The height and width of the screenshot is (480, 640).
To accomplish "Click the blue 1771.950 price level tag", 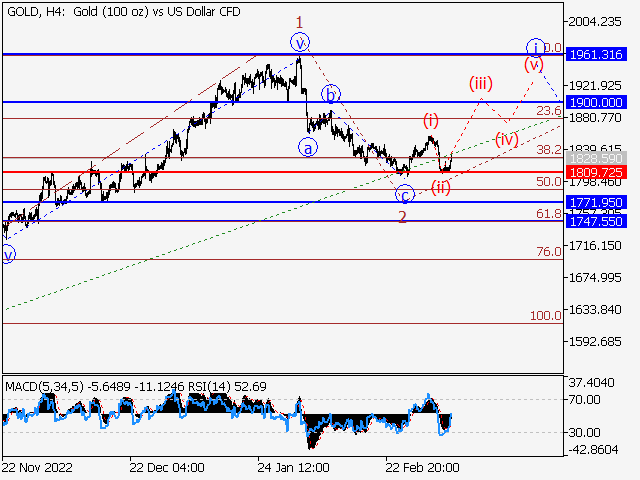I will click(596, 202).
